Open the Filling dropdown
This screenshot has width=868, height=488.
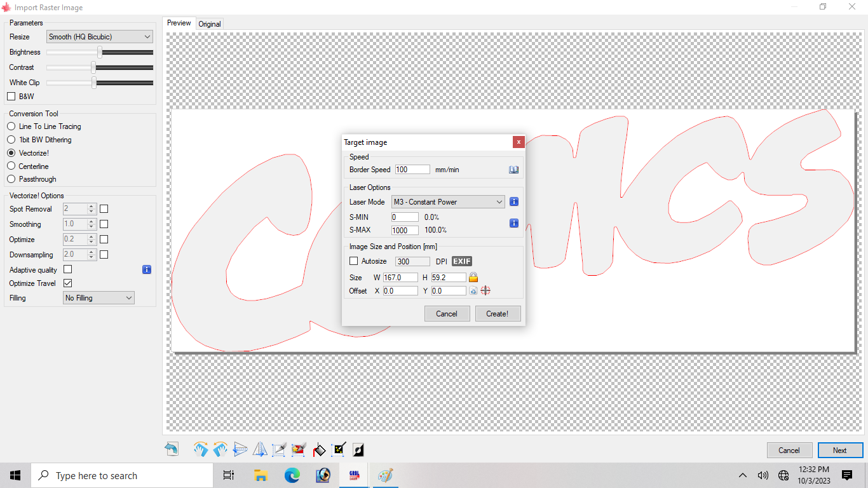click(99, 297)
